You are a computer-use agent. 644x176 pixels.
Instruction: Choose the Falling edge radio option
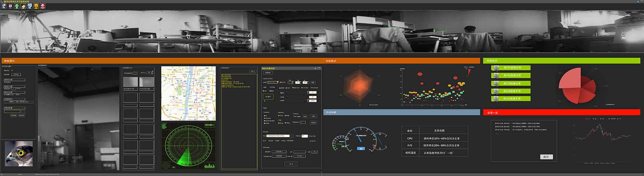(x=285, y=123)
